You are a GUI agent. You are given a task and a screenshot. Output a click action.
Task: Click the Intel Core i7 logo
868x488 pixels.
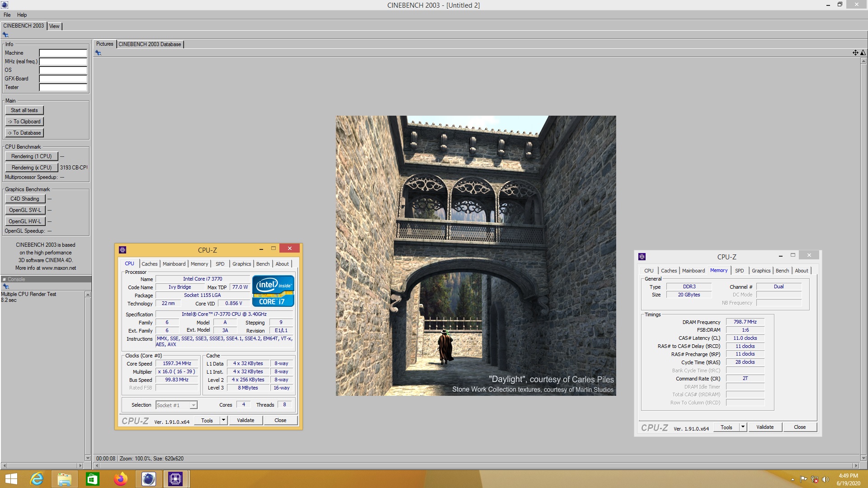coord(273,291)
